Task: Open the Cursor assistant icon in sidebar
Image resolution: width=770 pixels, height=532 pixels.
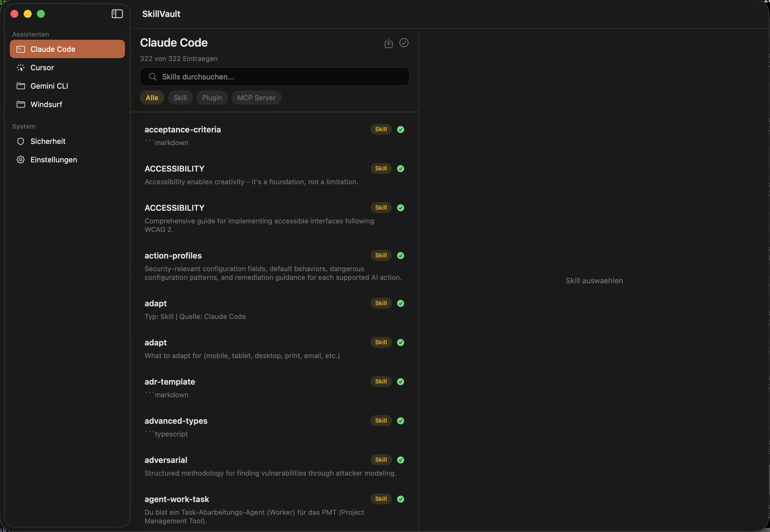Action: [20, 67]
